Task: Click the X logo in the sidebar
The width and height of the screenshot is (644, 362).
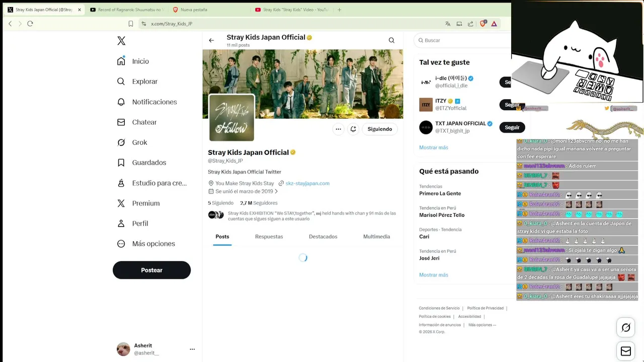Action: point(121,41)
